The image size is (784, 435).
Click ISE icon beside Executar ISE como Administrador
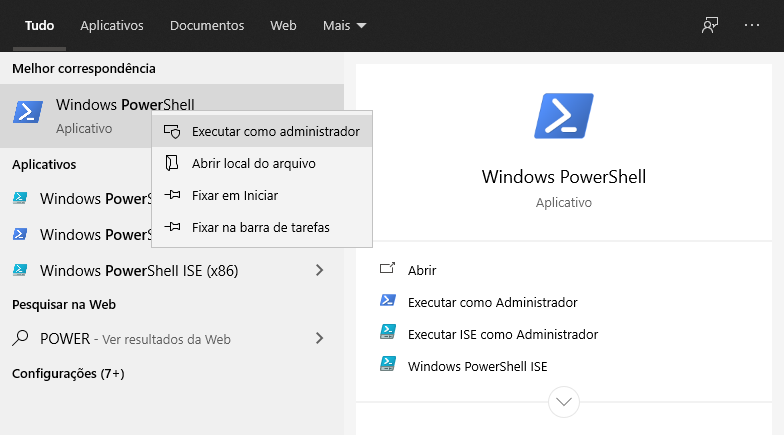[388, 332]
